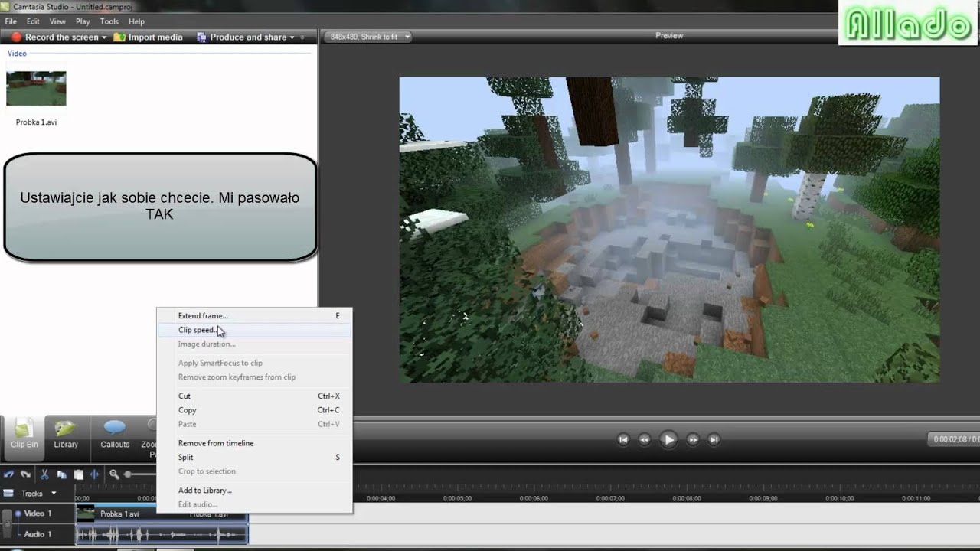Click the Produce and share icon
This screenshot has width=980, height=551.
[x=201, y=37]
